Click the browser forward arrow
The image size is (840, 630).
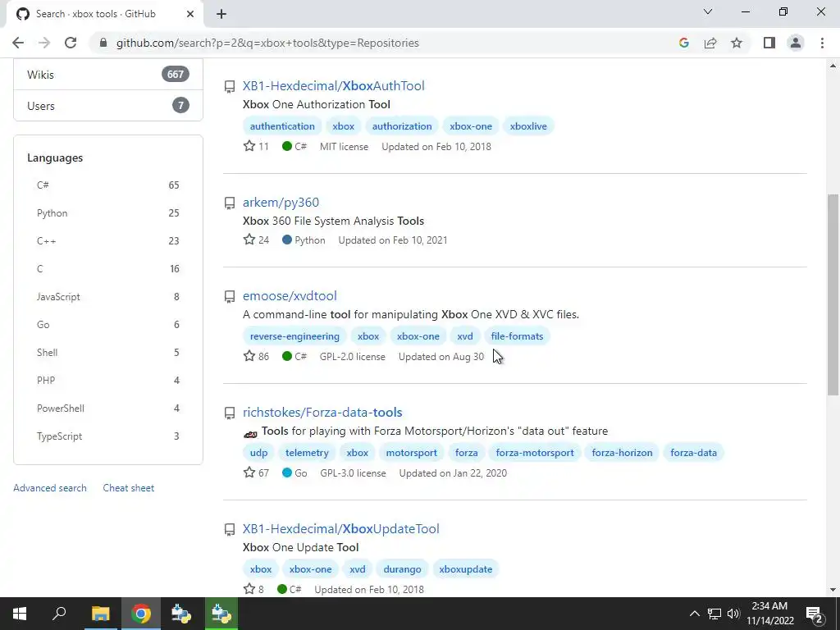click(x=44, y=43)
